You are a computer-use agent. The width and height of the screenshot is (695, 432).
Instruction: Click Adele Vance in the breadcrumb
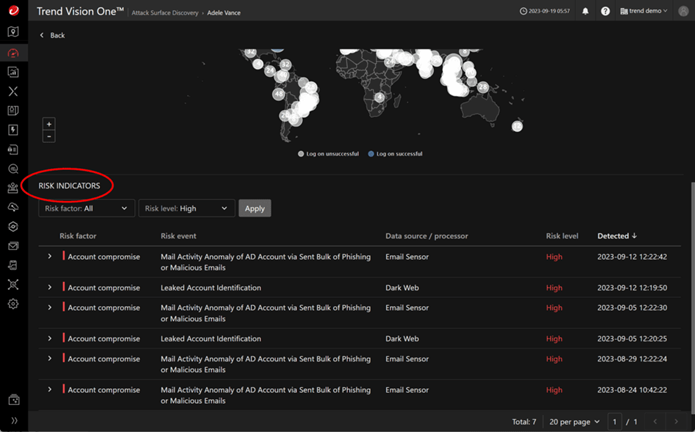pyautogui.click(x=224, y=13)
